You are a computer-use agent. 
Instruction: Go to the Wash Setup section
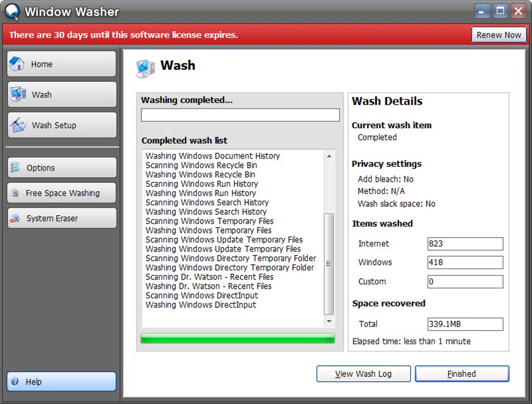(62, 125)
